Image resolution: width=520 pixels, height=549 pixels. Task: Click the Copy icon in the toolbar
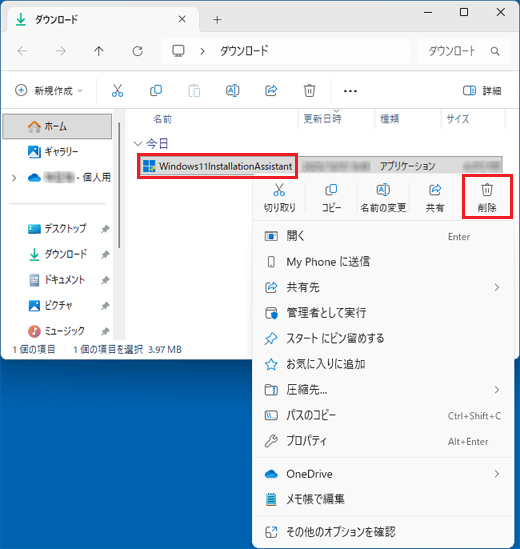pos(156,91)
